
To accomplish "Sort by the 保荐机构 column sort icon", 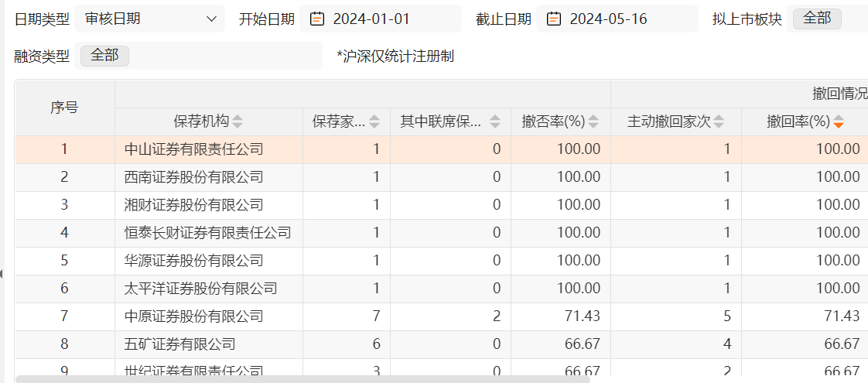I will pos(238,121).
